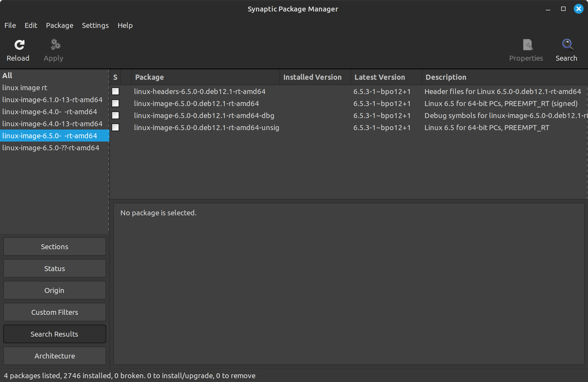
Task: Select search entry linux-image-6.1.0-13-rt-amd64
Action: [54, 100]
